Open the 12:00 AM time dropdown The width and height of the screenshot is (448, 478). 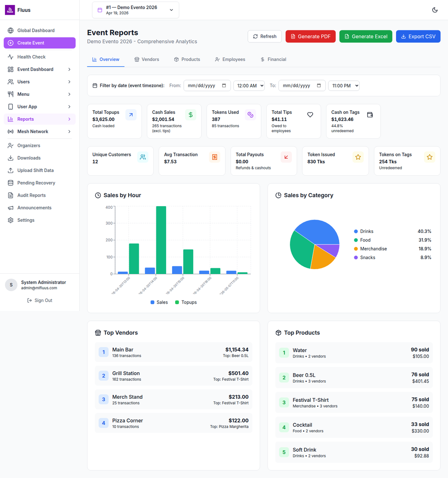249,86
